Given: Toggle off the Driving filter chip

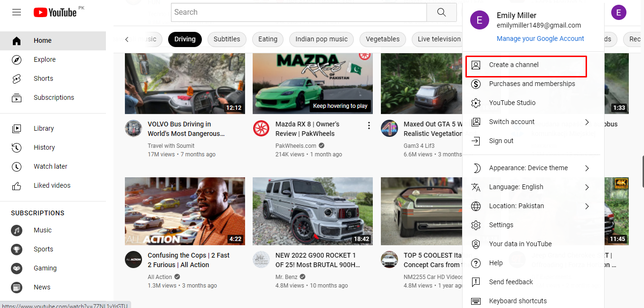Looking at the screenshot, I should pos(185,39).
